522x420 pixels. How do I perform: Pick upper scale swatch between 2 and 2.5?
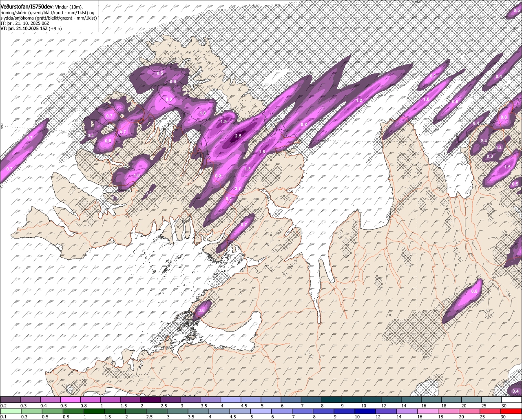(151, 400)
